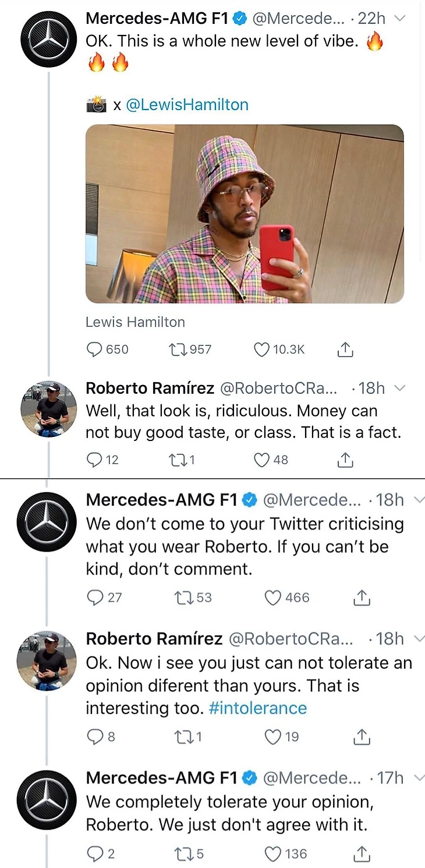Open options chevron on Roberto's first reply
The height and width of the screenshot is (868, 425).
399,388
